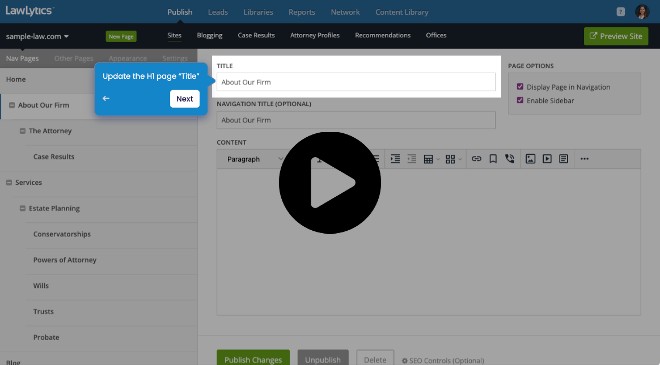This screenshot has width=660, height=365.
Task: Open the Libraries top menu
Action: (x=258, y=12)
